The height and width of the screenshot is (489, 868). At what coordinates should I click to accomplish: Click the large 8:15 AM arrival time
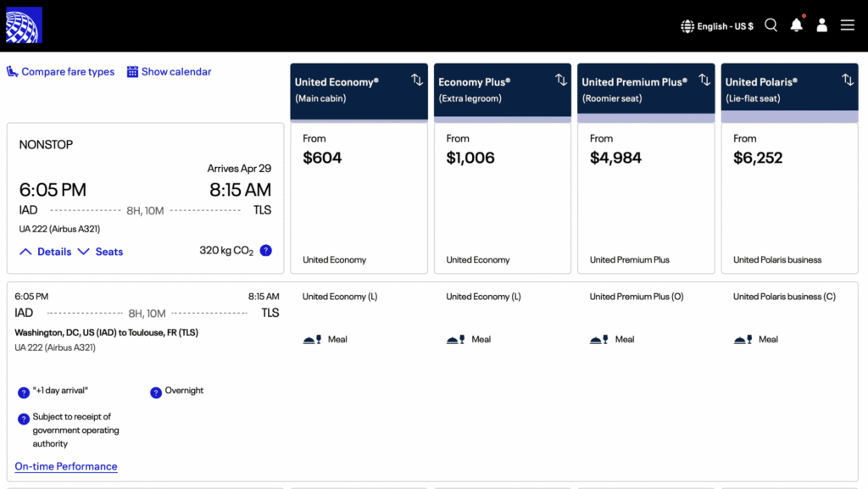[x=240, y=190]
